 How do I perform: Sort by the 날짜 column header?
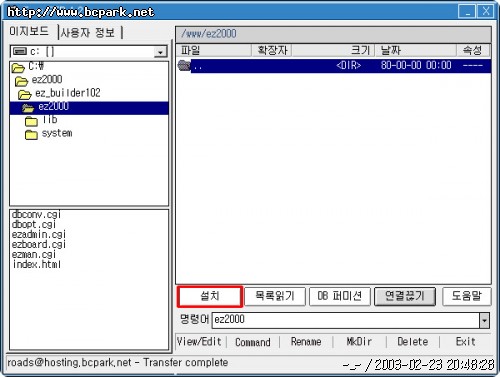416,50
